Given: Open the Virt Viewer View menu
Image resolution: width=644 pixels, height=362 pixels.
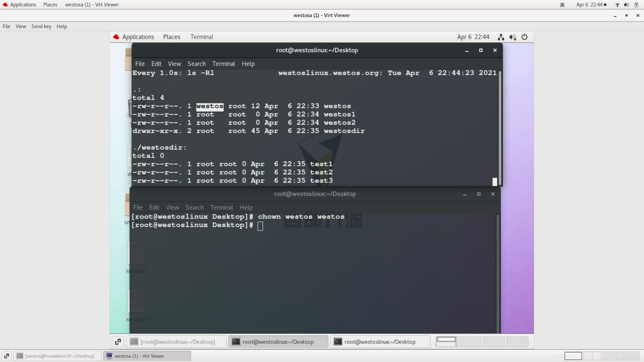Looking at the screenshot, I should 21,26.
